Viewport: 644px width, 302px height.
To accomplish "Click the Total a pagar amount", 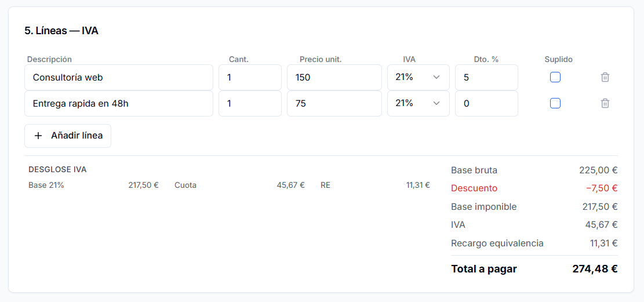I will 594,269.
